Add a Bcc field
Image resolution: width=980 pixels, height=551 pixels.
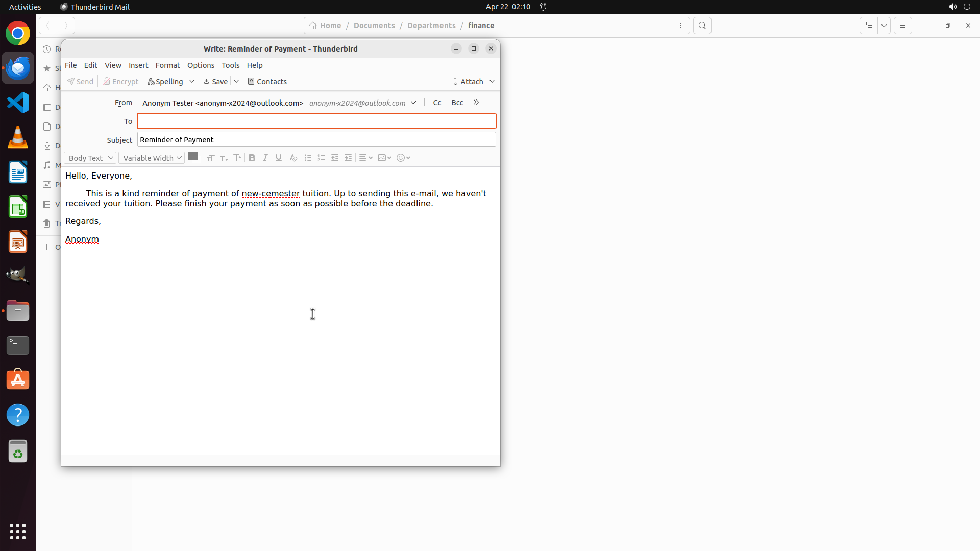pyautogui.click(x=457, y=103)
